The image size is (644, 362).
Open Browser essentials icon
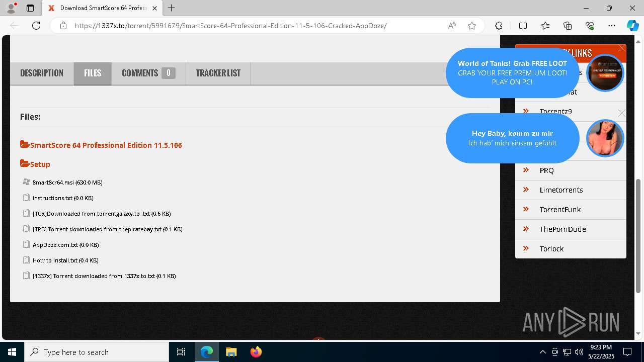click(x=590, y=26)
